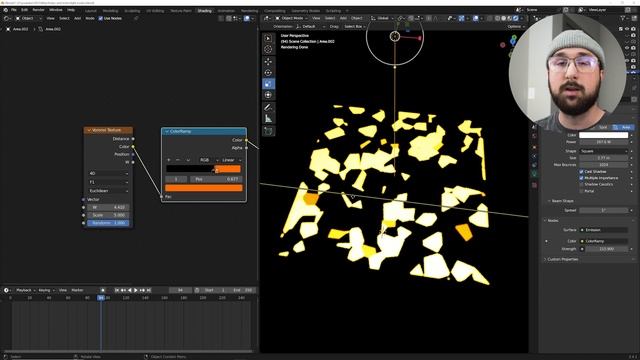The image size is (640, 360).
Task: Click the auto keying record button in timeline
Action: [x=103, y=290]
